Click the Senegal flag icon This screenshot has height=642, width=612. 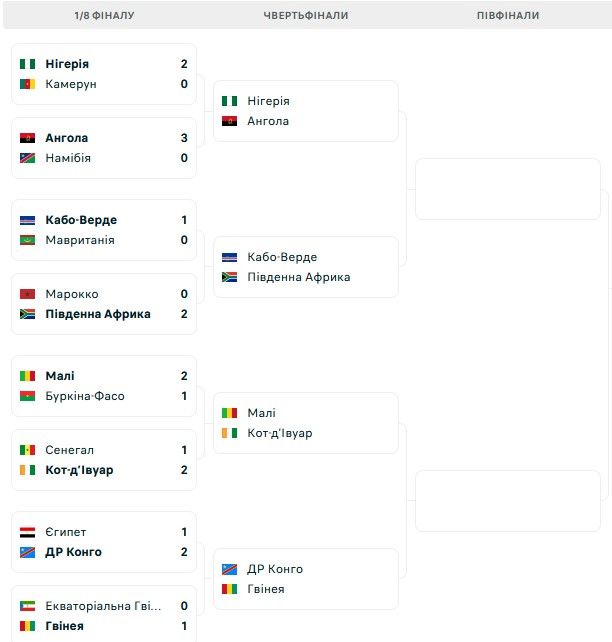(28, 450)
